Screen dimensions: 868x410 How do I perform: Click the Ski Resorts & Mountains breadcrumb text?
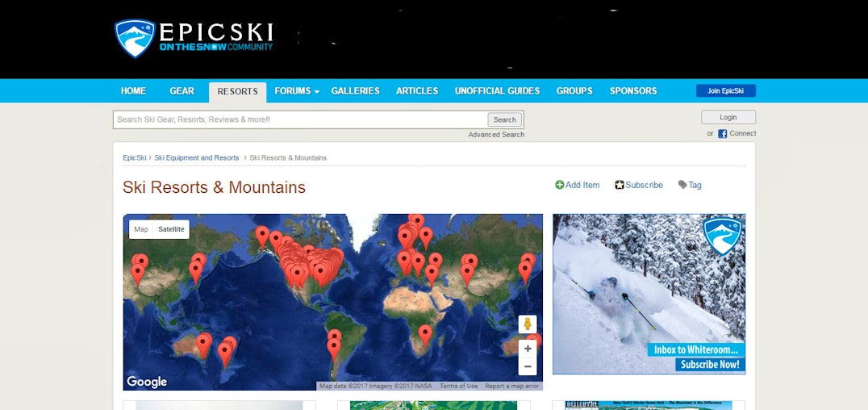[x=288, y=158]
